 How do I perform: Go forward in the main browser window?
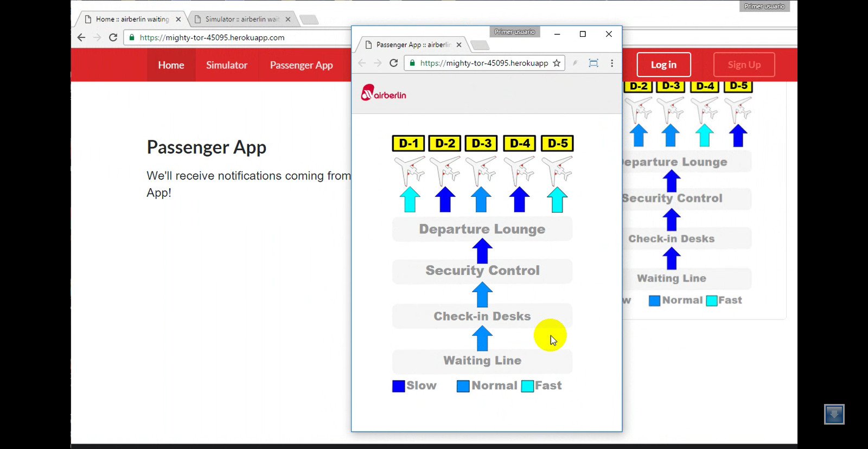(97, 37)
